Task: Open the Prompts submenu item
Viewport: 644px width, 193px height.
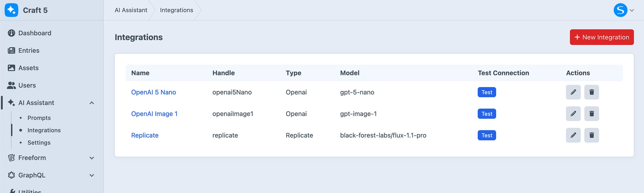Action: coord(39,118)
